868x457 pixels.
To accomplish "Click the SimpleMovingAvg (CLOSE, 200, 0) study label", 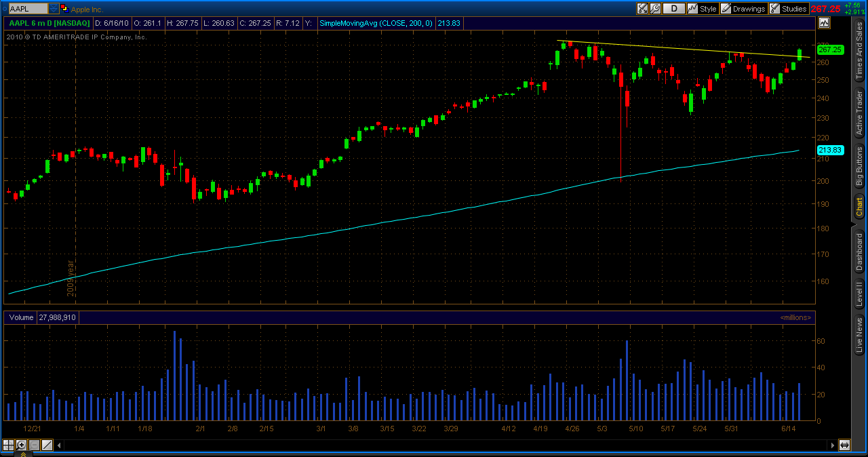I will click(376, 22).
